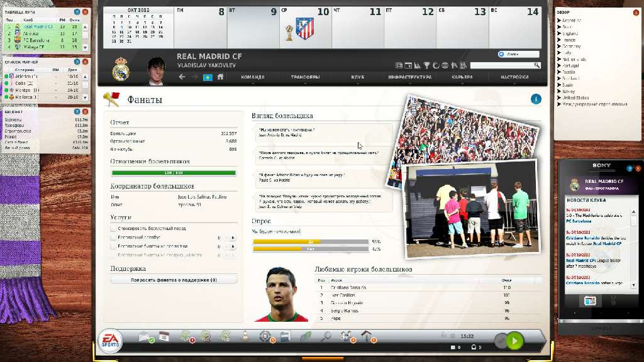This screenshot has width=644, height=362.
Task: Click the Cristiano Ronaldo portrait
Action: point(281,294)
